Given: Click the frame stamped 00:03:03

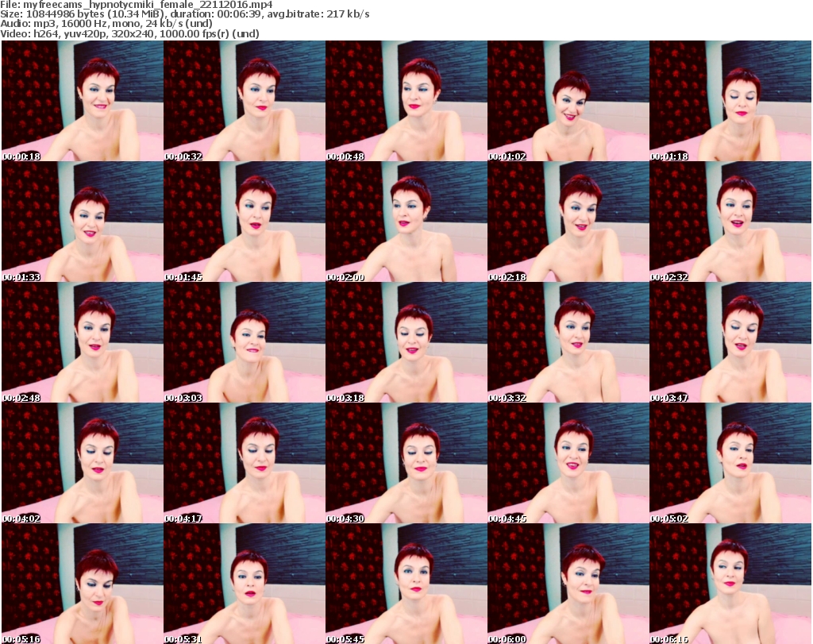Looking at the screenshot, I should [245, 342].
